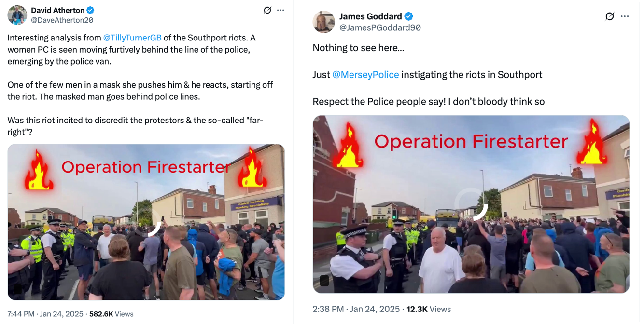Open the @MerseyPolice mention link
The height and width of the screenshot is (324, 644).
pos(365,75)
